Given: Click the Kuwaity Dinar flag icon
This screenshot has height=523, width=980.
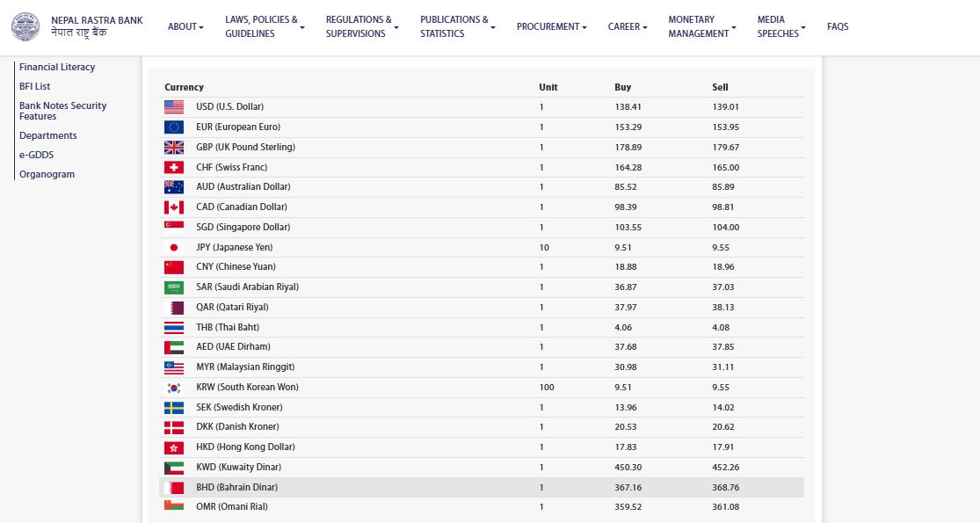Looking at the screenshot, I should point(174,468).
